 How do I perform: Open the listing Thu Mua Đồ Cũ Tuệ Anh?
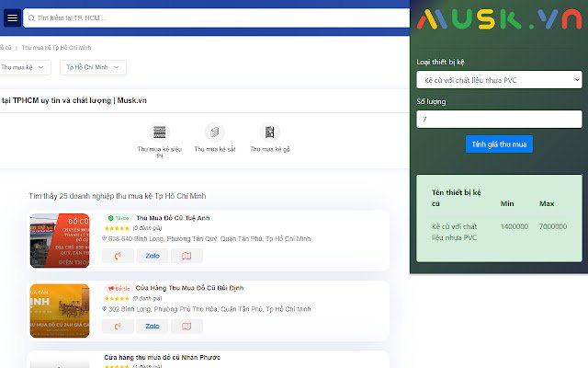tap(173, 218)
